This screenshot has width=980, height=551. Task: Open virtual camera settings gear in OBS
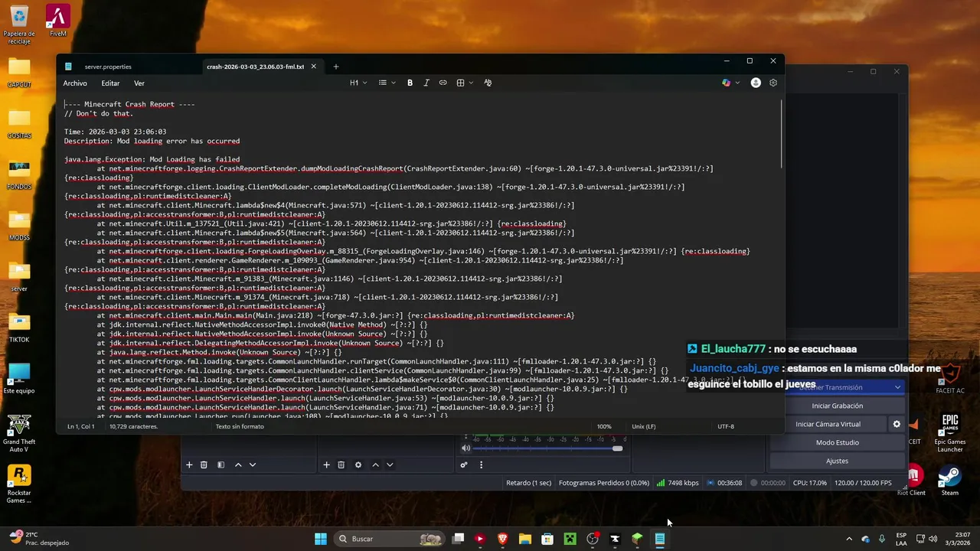click(897, 424)
